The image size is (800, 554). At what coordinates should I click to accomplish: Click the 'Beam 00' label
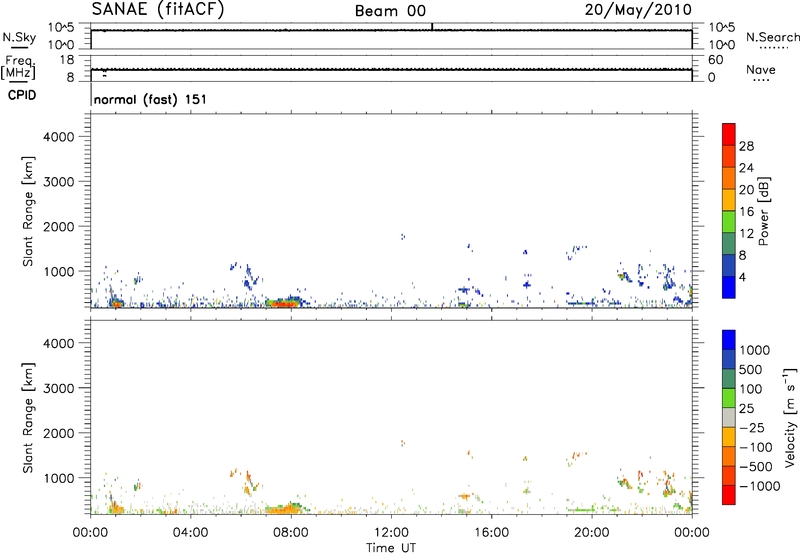click(x=390, y=11)
